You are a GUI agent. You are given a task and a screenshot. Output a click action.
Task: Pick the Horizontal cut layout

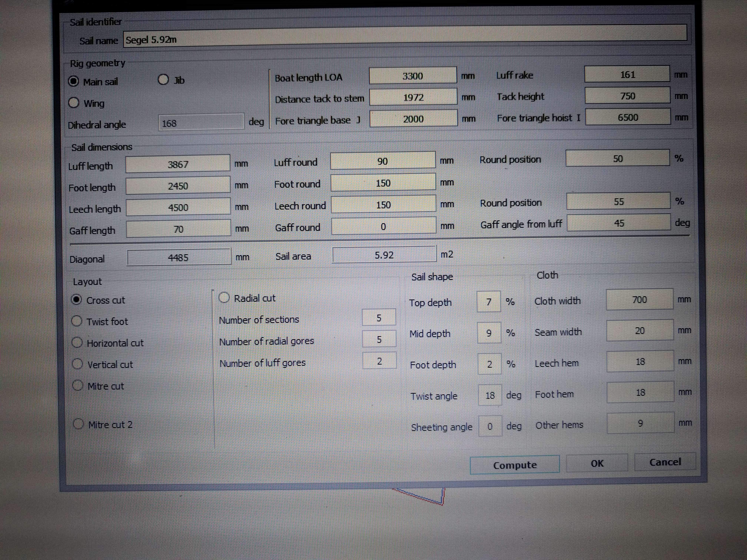pyautogui.click(x=77, y=343)
